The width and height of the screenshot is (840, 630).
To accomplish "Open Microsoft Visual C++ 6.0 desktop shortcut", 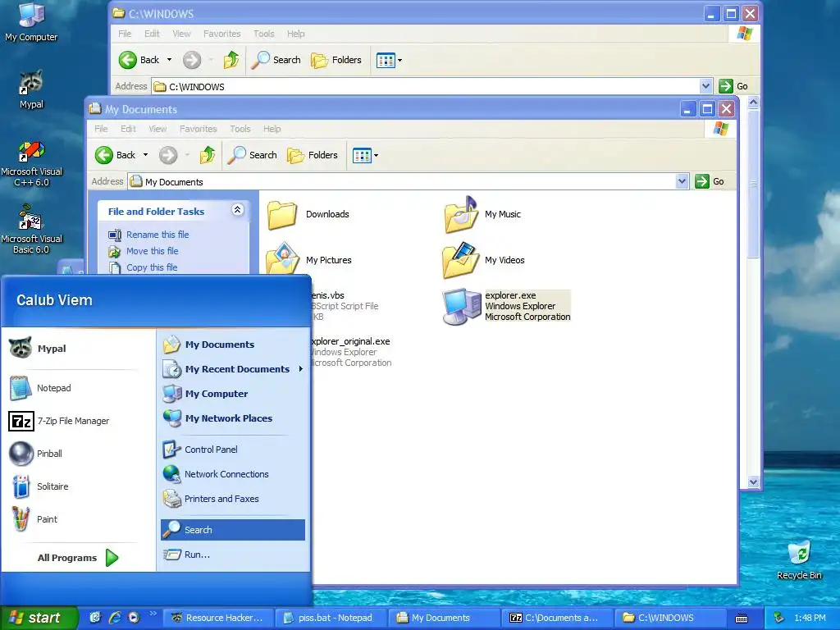I will point(31,163).
